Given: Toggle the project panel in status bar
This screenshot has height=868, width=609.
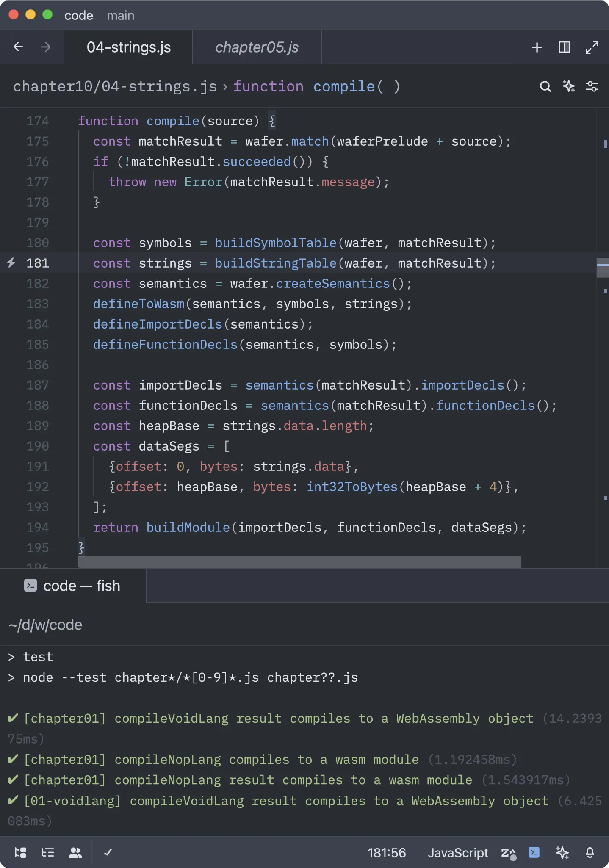Looking at the screenshot, I should (20, 852).
